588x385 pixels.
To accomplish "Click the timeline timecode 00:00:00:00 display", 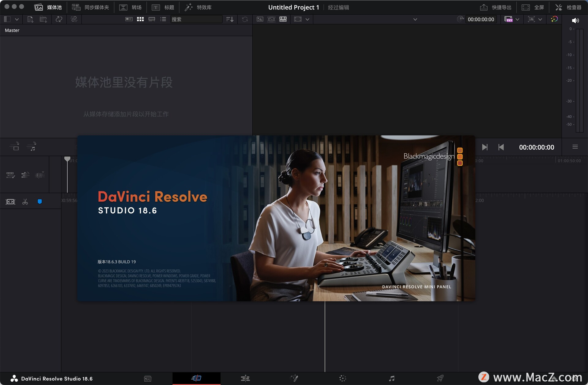I will 537,147.
